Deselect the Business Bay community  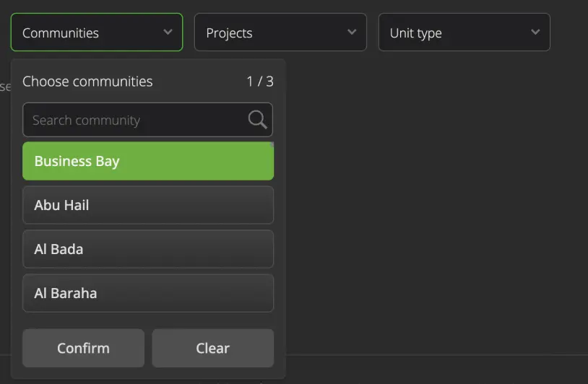pyautogui.click(x=148, y=161)
